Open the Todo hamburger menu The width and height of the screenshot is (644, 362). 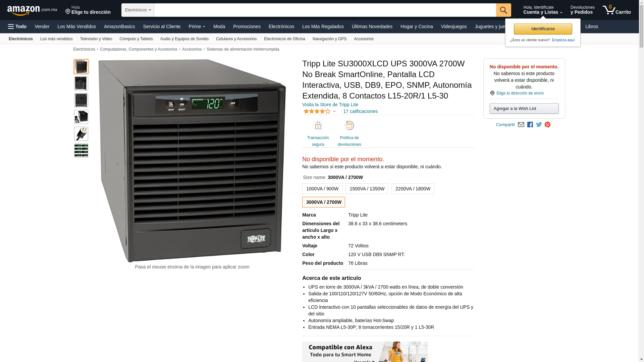click(17, 26)
